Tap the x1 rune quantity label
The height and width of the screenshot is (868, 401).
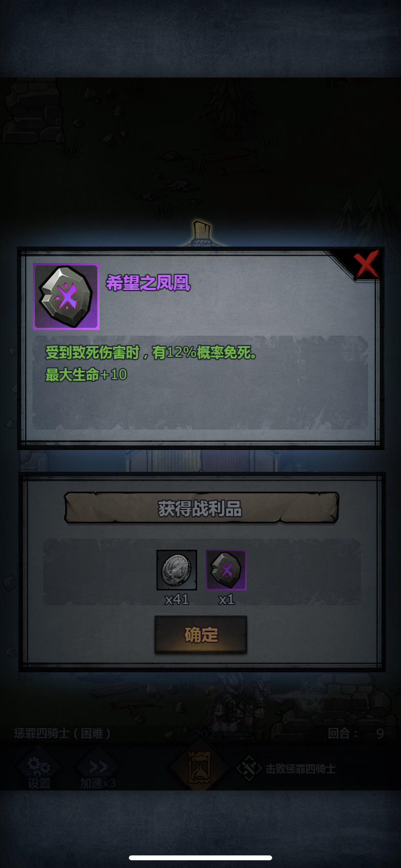coord(226,600)
